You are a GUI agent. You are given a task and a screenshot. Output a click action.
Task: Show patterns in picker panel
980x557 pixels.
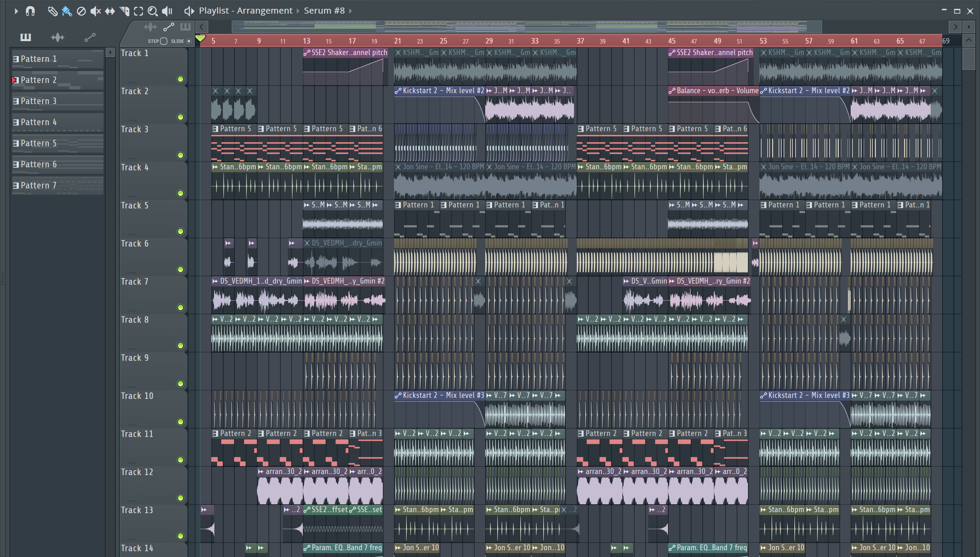pos(26,37)
